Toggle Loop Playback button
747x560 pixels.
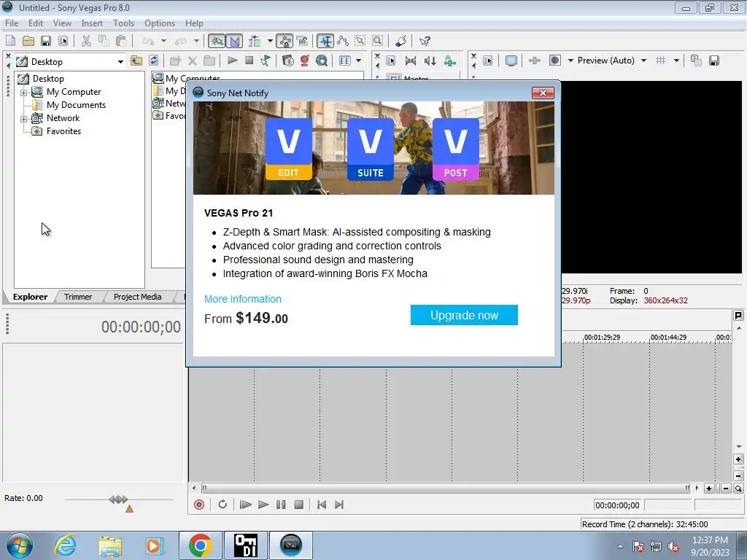tap(222, 505)
